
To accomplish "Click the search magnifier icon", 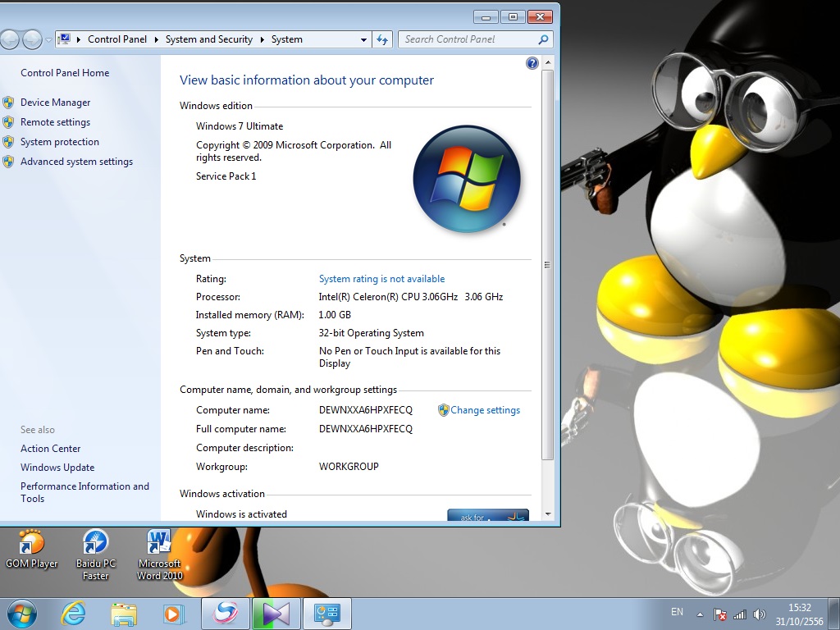I will click(x=543, y=39).
